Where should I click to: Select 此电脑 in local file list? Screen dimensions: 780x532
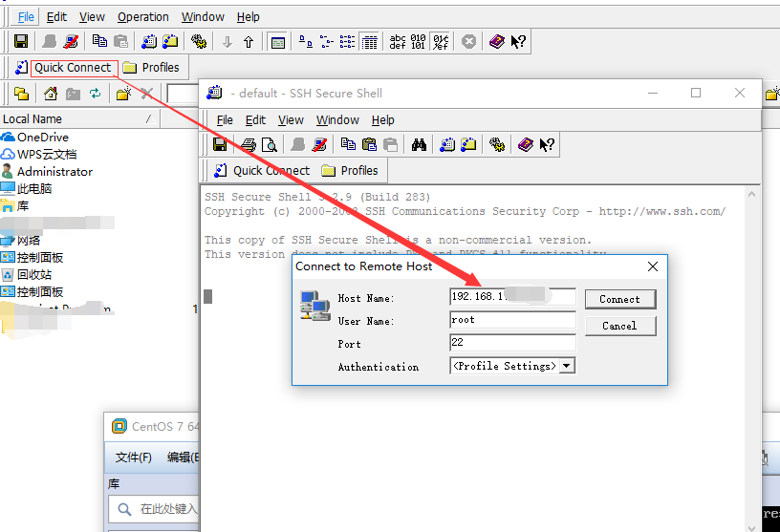point(27,189)
